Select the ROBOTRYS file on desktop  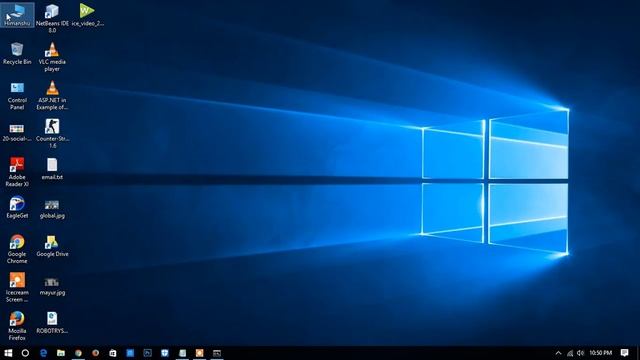(52, 322)
